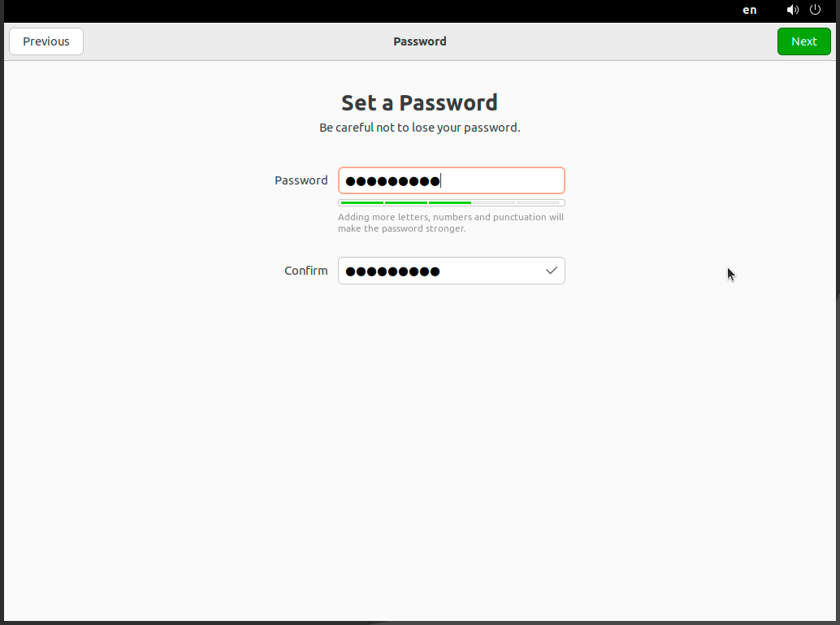840x625 pixels.
Task: Click the checkmark icon inside Confirm field
Action: pyautogui.click(x=552, y=271)
